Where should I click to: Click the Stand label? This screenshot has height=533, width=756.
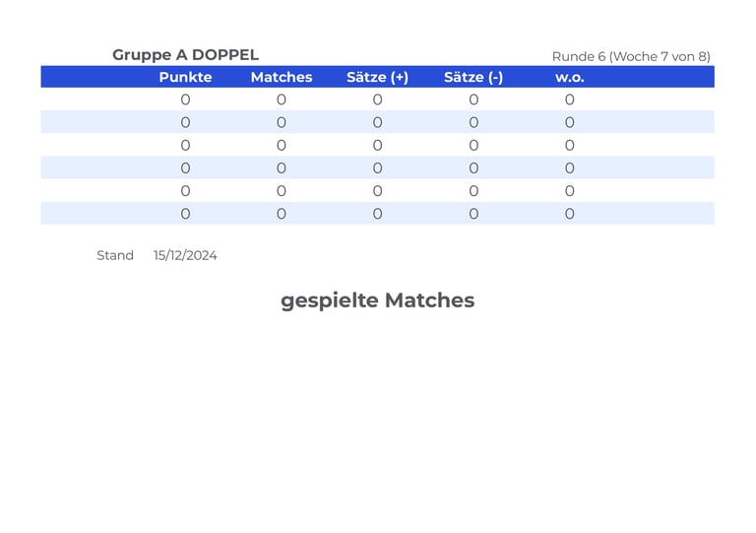tap(115, 255)
